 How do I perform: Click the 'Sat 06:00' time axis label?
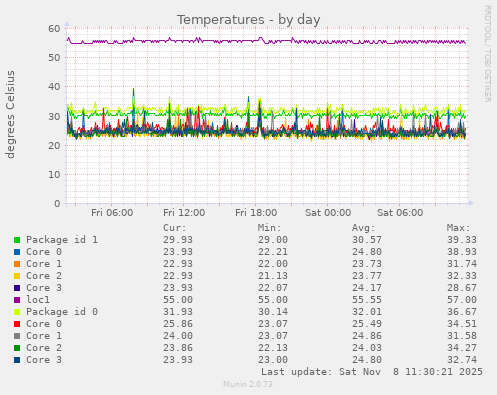coord(400,213)
